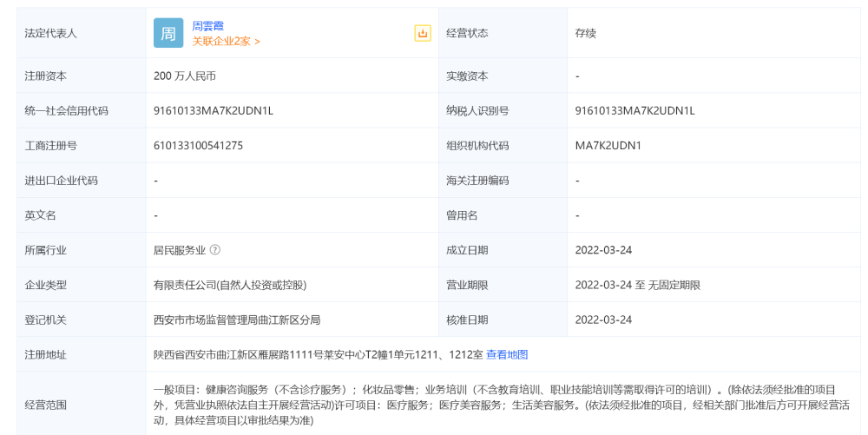Select the 纳税人识别号 code value
Viewport: 868px width, 435px height.
click(x=635, y=111)
